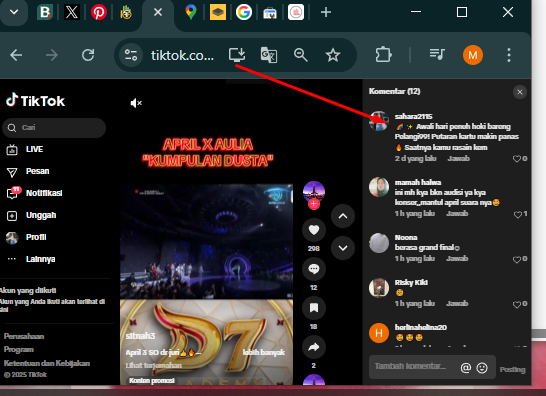Open herlinahelna20 orange H avatar
Screen dimensions: 546x396
[379, 333]
